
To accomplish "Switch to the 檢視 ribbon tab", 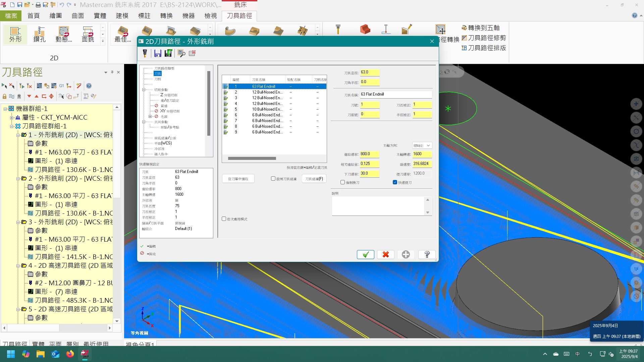I will coord(211,16).
